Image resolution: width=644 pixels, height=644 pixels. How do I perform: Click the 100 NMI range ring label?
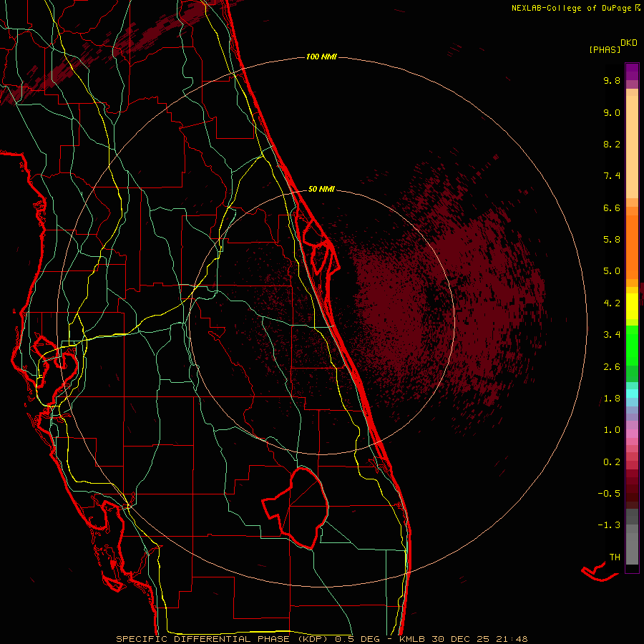pos(321,57)
